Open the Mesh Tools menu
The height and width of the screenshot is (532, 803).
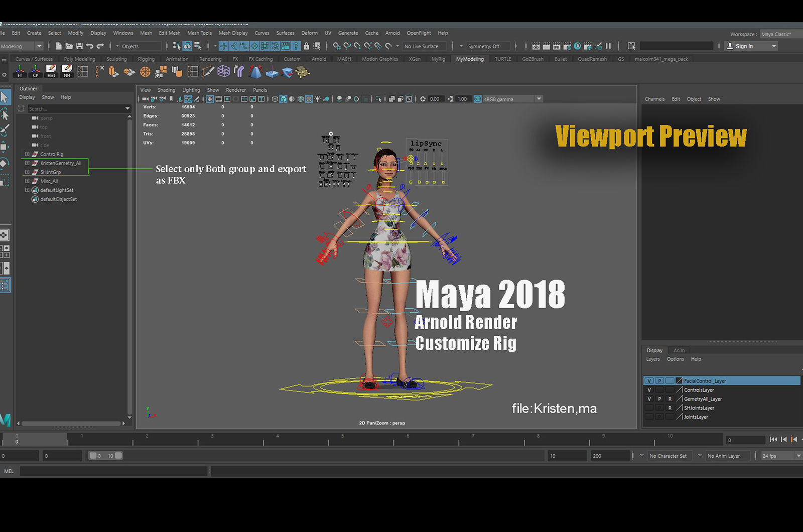point(199,33)
